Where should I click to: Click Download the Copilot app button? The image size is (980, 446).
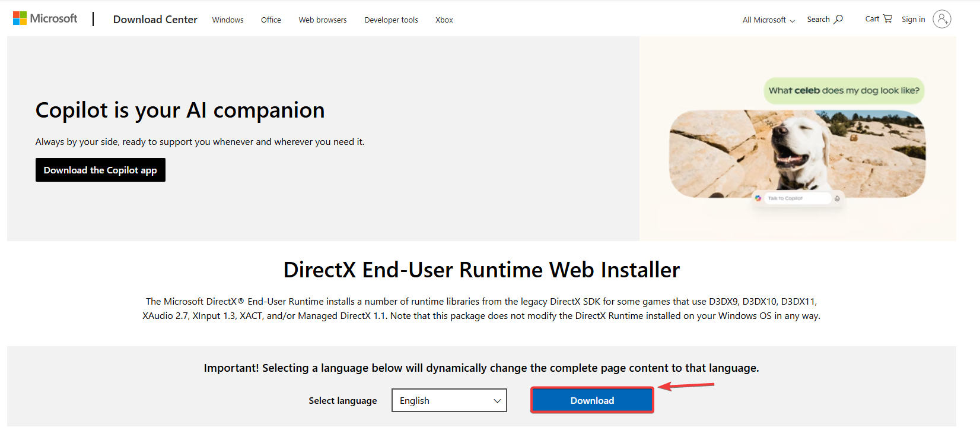100,170
